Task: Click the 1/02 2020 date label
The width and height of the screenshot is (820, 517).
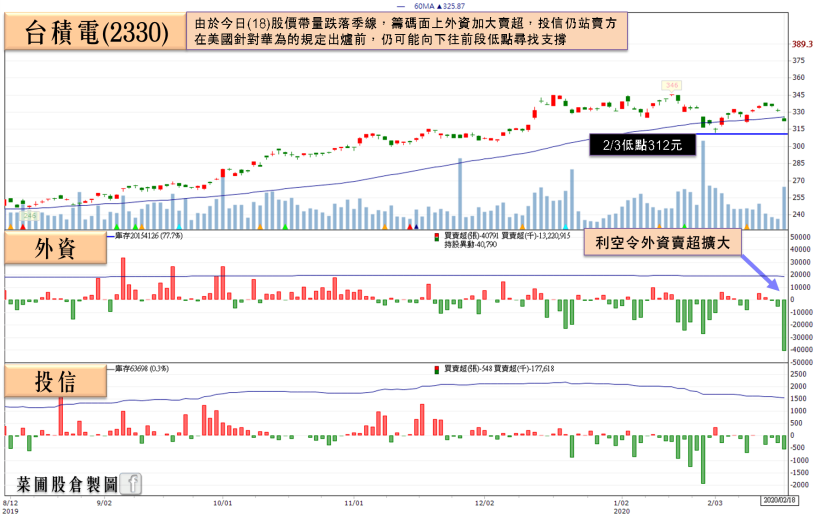Action: pos(621,507)
